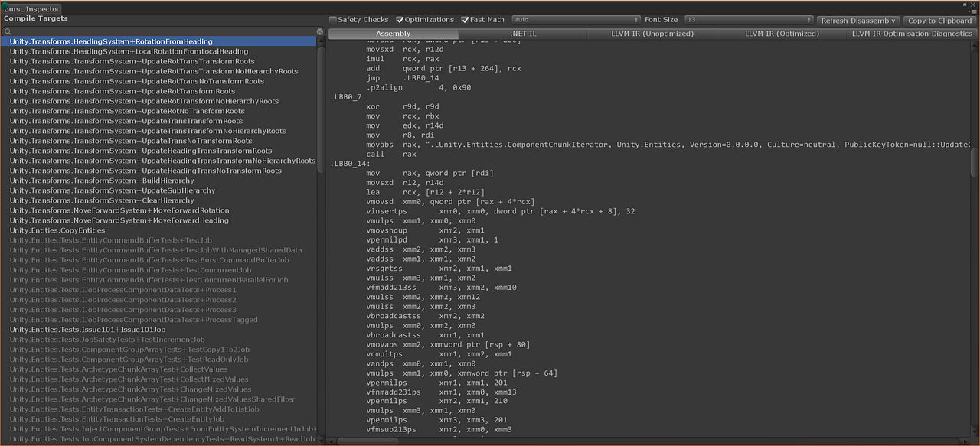
Task: Toggle the Fast Math checkbox
Action: [x=465, y=20]
